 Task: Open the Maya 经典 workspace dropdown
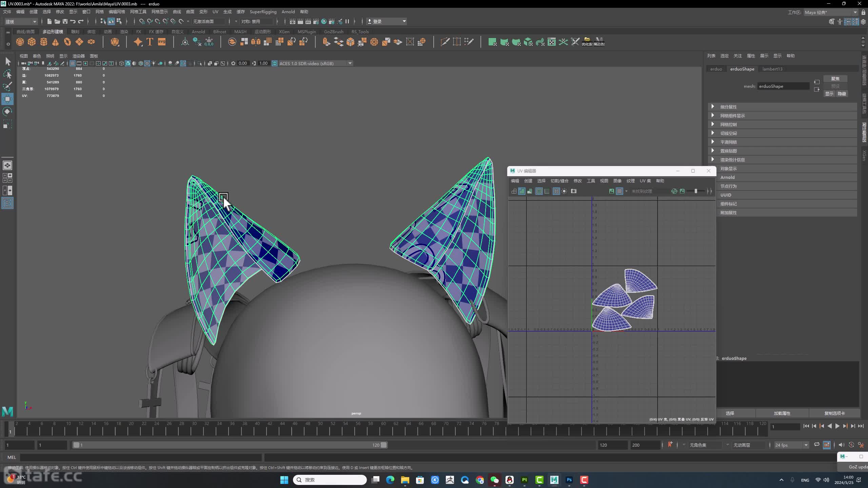click(831, 12)
